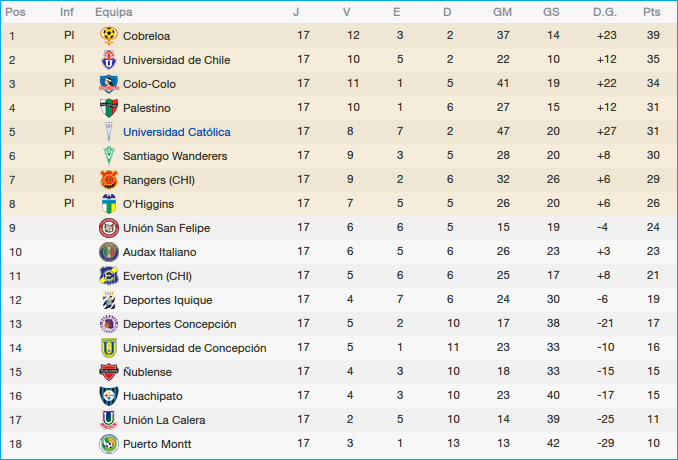Sort table by Pts column header
Viewport: 678px width, 460px height.
click(x=652, y=12)
